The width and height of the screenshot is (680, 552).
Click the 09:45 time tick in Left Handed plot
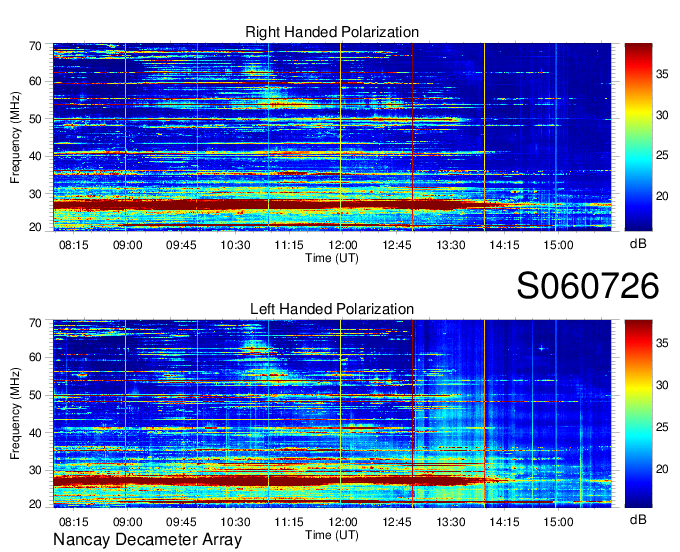pos(181,522)
